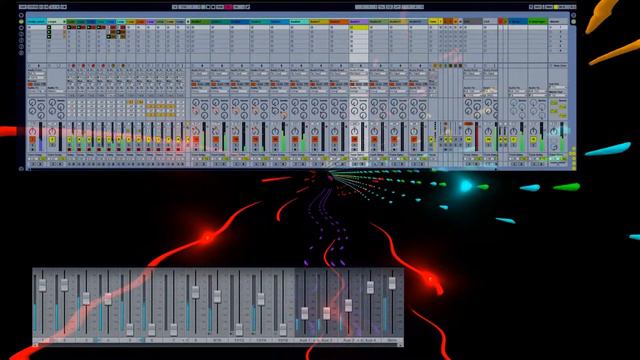Click Aux 4 label in lower mixer
Image resolution: width=640 pixels, height=360 pixels.
click(x=370, y=340)
